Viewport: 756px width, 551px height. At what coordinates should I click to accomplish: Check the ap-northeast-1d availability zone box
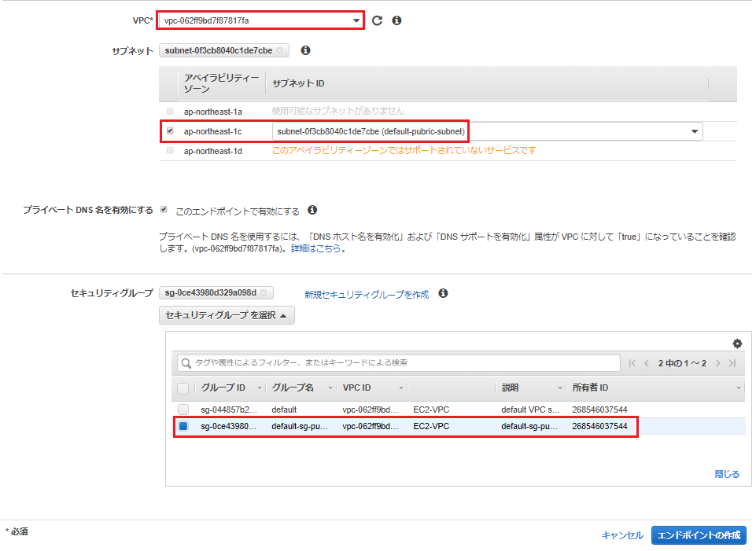tap(170, 151)
